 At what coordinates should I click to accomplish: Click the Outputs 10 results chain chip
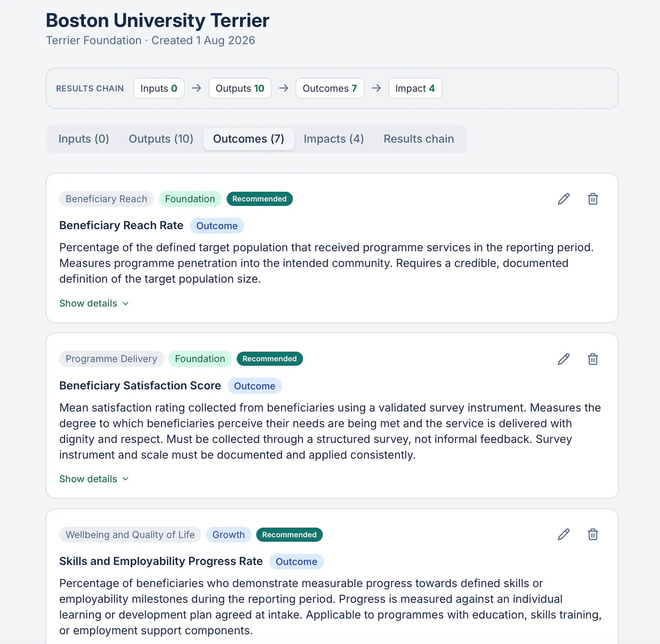[240, 88]
